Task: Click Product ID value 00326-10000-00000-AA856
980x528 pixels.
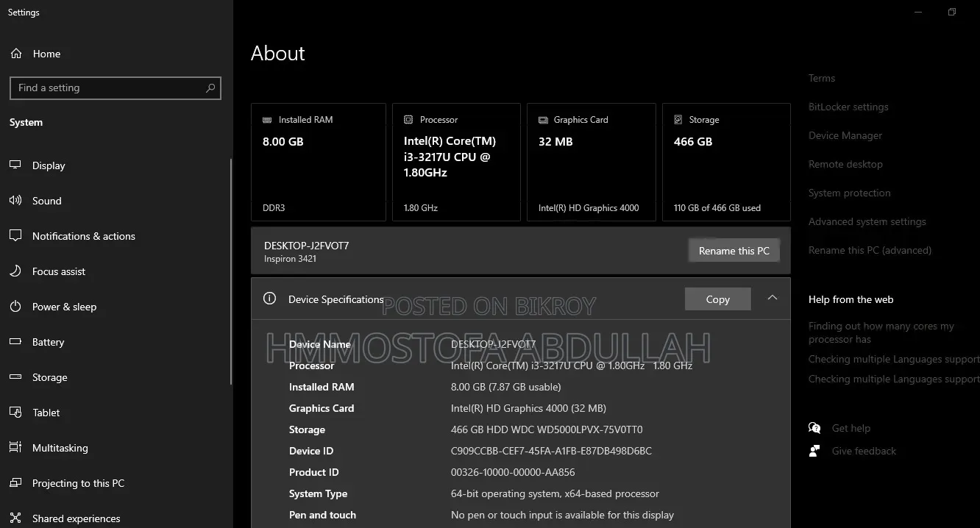Action: [x=513, y=472]
